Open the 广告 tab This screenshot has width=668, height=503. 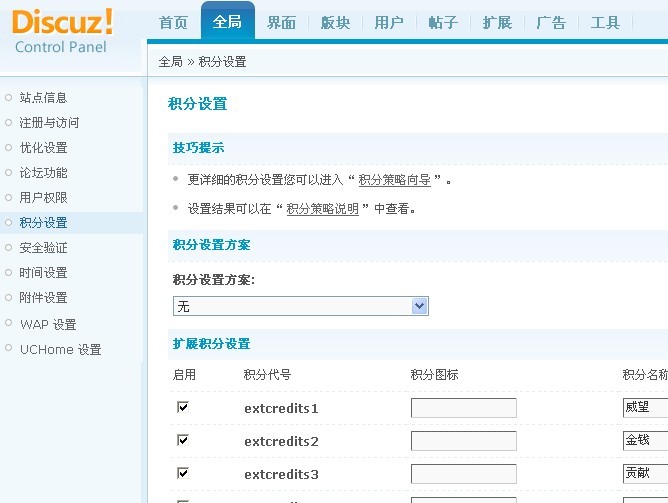tap(551, 23)
